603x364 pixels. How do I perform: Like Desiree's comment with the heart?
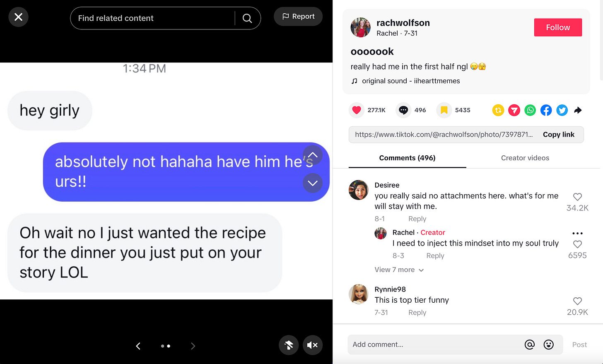577,197
